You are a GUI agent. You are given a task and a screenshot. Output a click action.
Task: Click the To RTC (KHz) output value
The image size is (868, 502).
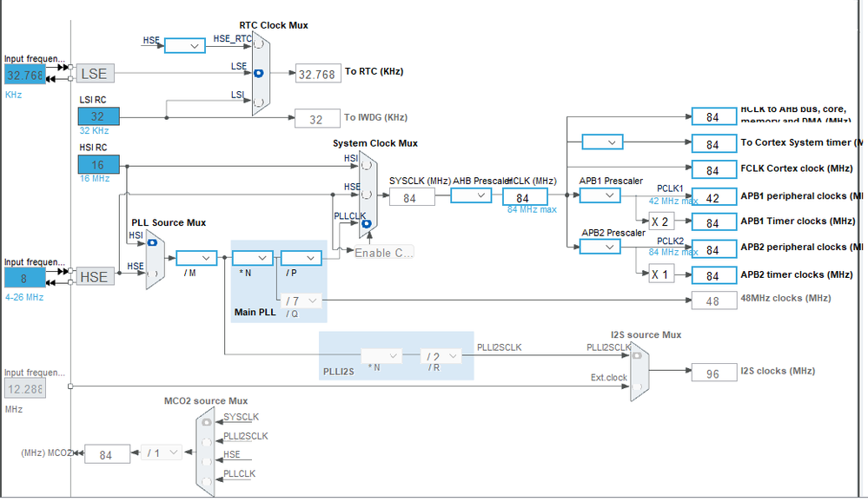click(318, 74)
